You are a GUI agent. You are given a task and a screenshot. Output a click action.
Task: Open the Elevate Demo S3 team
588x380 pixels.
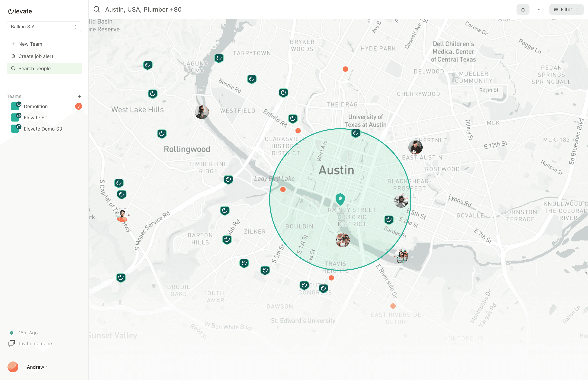(x=43, y=129)
